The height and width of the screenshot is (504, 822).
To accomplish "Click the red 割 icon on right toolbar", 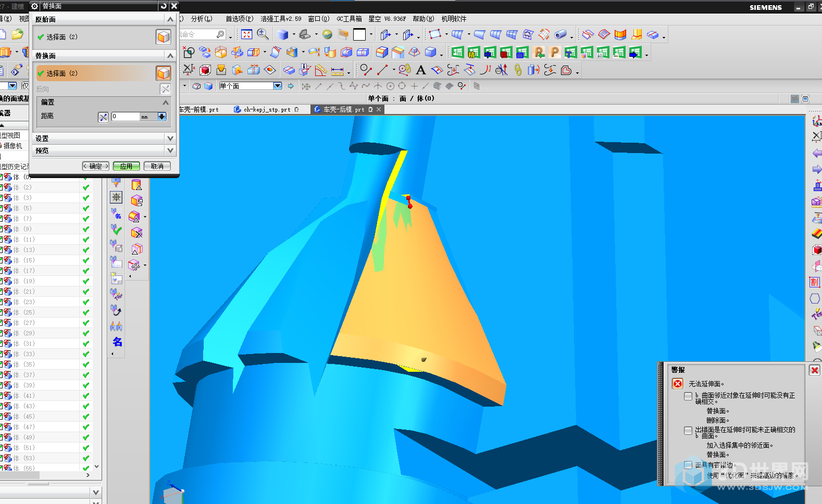I will [815, 282].
